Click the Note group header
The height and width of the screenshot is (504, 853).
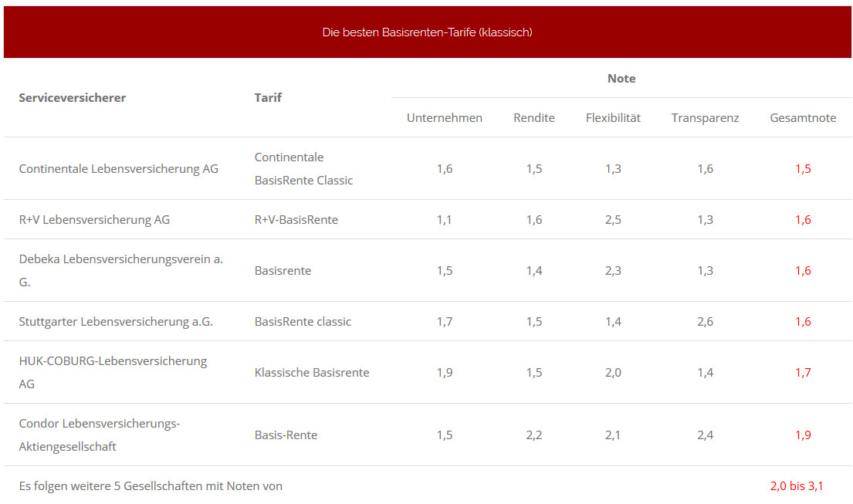tap(621, 78)
